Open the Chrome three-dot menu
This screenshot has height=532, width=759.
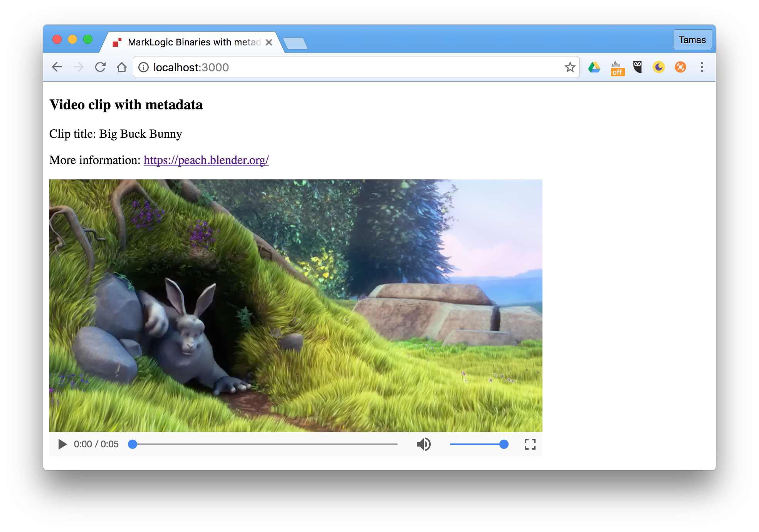(702, 67)
